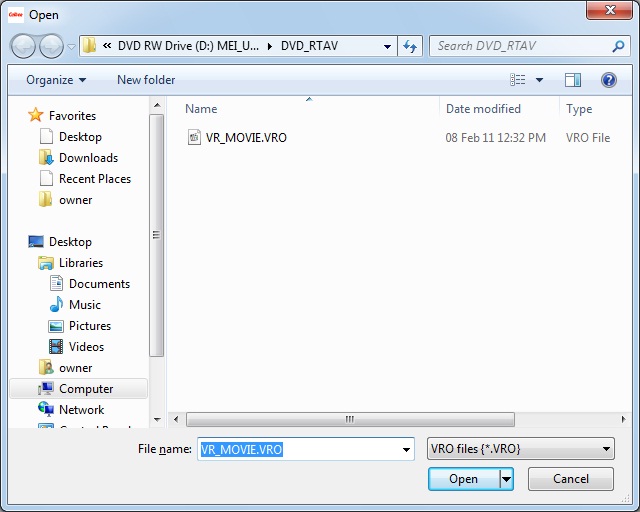The width and height of the screenshot is (640, 512).
Task: Click the Back navigation arrow button
Action: tap(23, 46)
